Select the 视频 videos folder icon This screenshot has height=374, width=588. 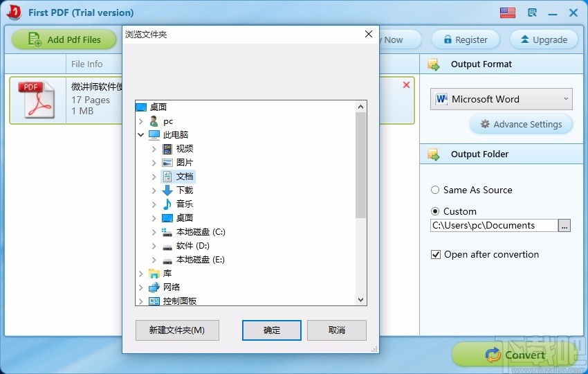(167, 149)
